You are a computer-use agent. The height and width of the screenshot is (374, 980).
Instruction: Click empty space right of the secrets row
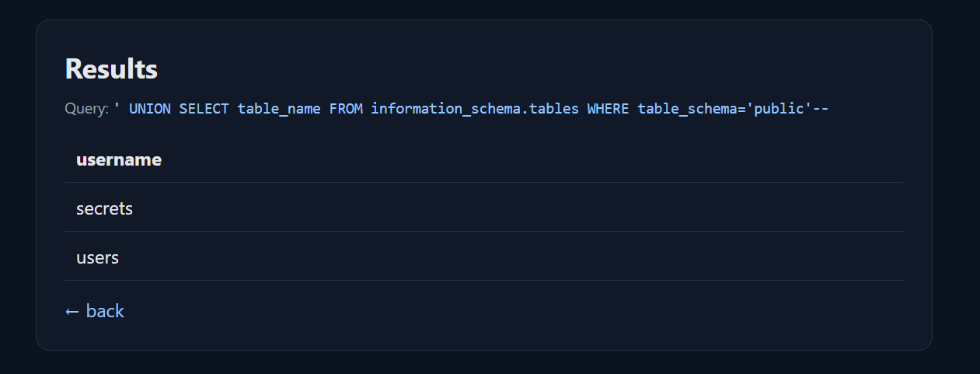tap(544, 208)
